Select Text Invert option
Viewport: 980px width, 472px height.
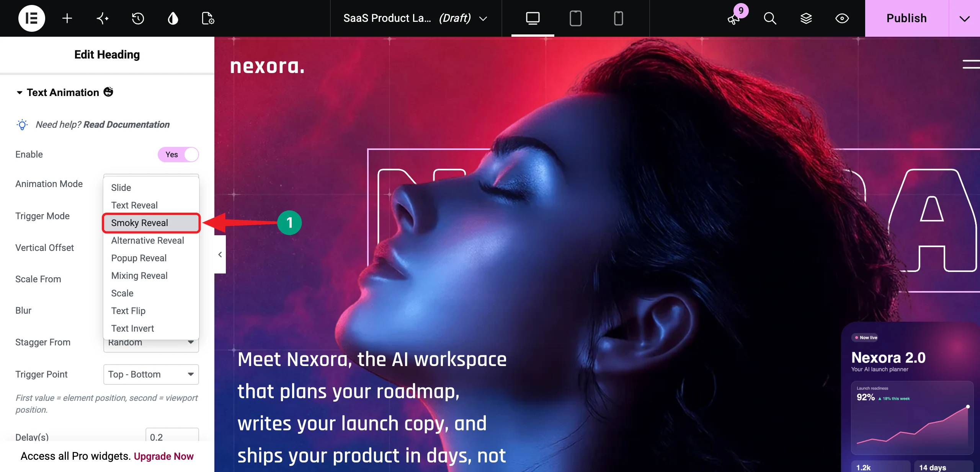coord(151,328)
